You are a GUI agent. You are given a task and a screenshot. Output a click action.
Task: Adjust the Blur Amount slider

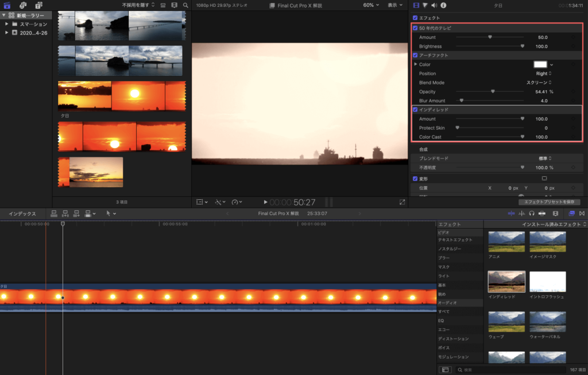[x=462, y=100]
